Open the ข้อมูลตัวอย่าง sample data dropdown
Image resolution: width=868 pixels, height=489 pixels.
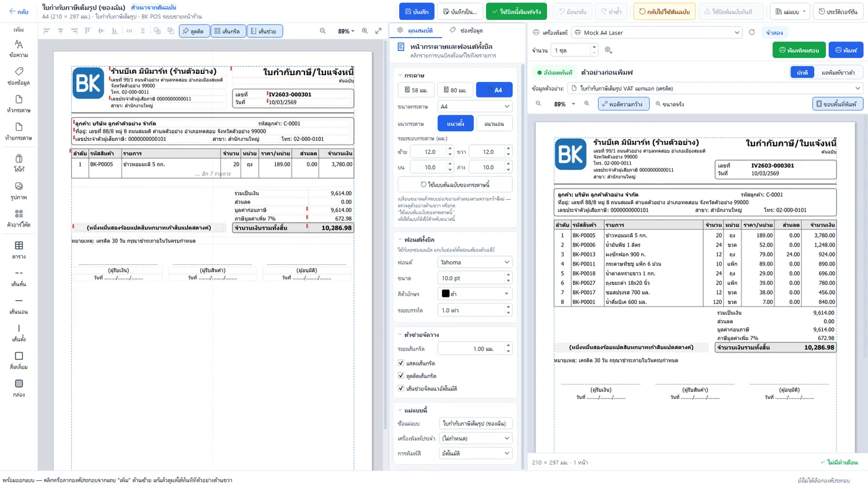[715, 88]
